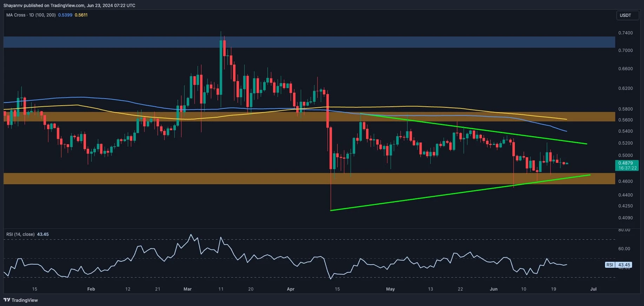644x306 pixels.
Task: Click the Jun label on date axis
Action: click(x=493, y=289)
